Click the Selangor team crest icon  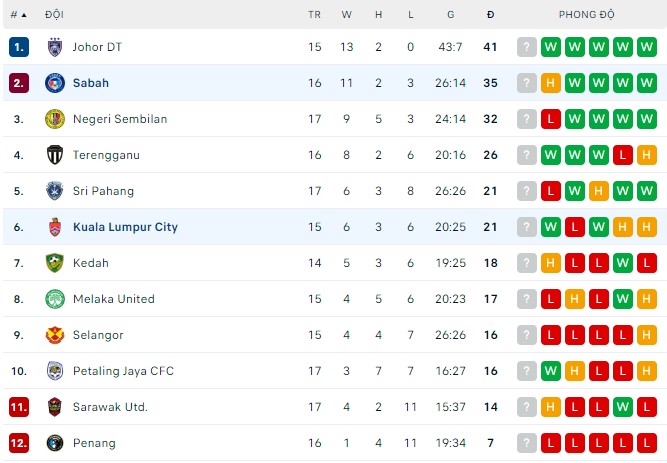coord(54,335)
